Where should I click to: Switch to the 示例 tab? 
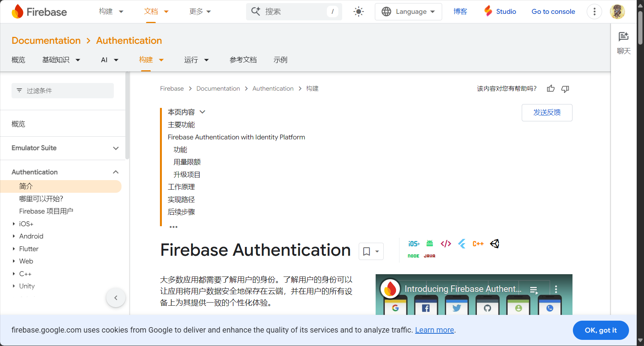coord(280,60)
